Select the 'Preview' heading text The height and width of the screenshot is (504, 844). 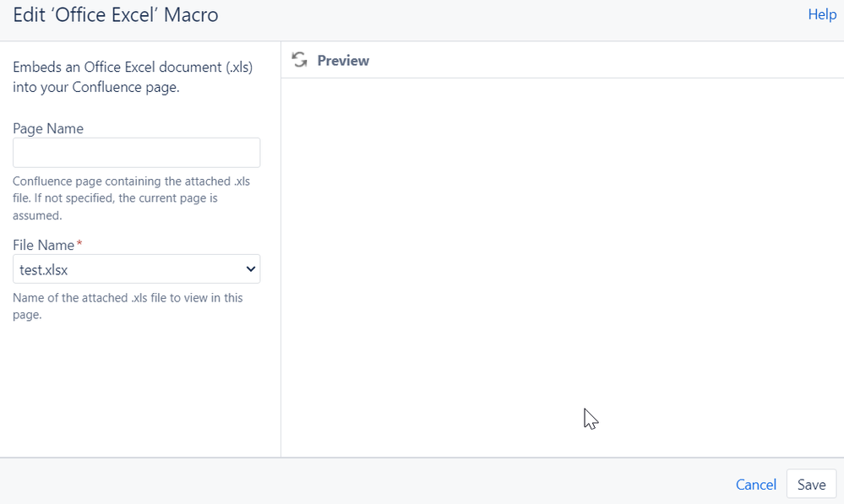pyautogui.click(x=343, y=60)
